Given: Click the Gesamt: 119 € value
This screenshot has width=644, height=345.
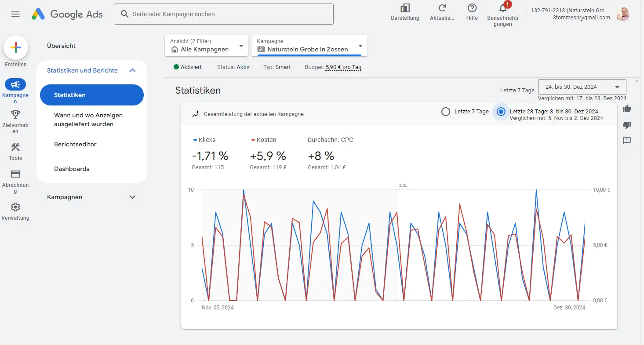Looking at the screenshot, I should point(268,167).
